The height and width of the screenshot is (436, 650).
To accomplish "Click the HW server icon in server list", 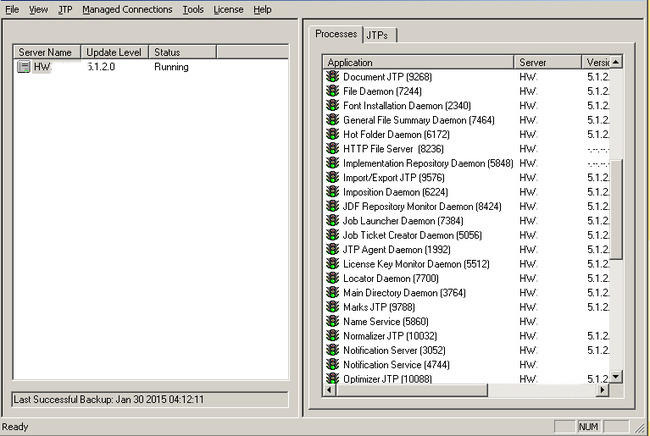I will point(24,67).
